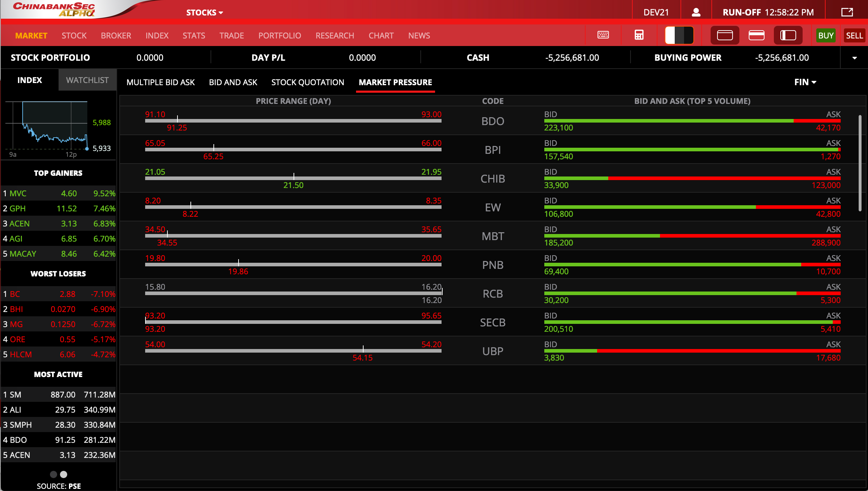Click the BPI stock code
This screenshot has width=868, height=491.
[x=493, y=150]
